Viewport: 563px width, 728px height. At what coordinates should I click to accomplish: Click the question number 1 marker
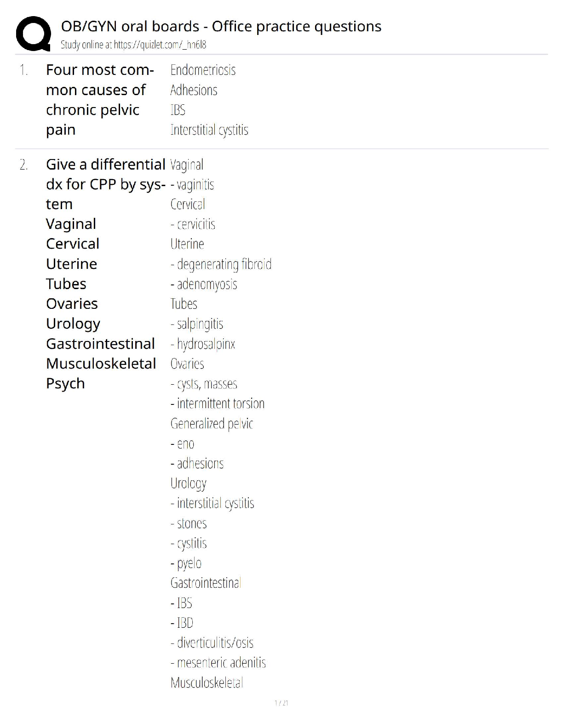(23, 70)
